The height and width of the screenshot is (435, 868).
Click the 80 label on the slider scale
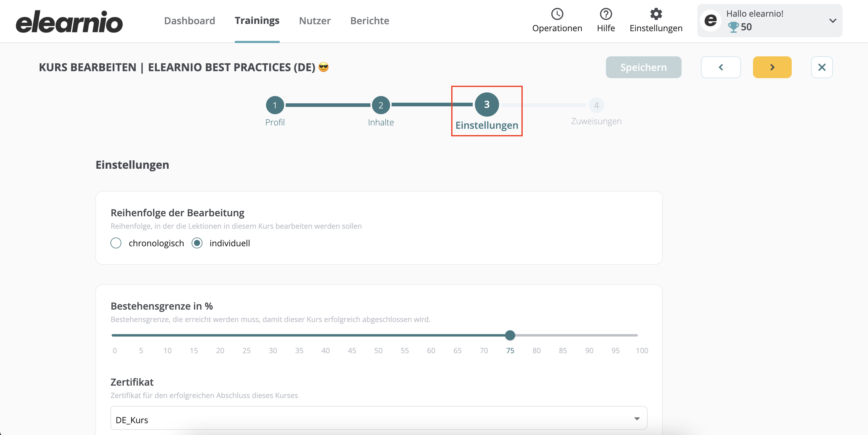[536, 350]
